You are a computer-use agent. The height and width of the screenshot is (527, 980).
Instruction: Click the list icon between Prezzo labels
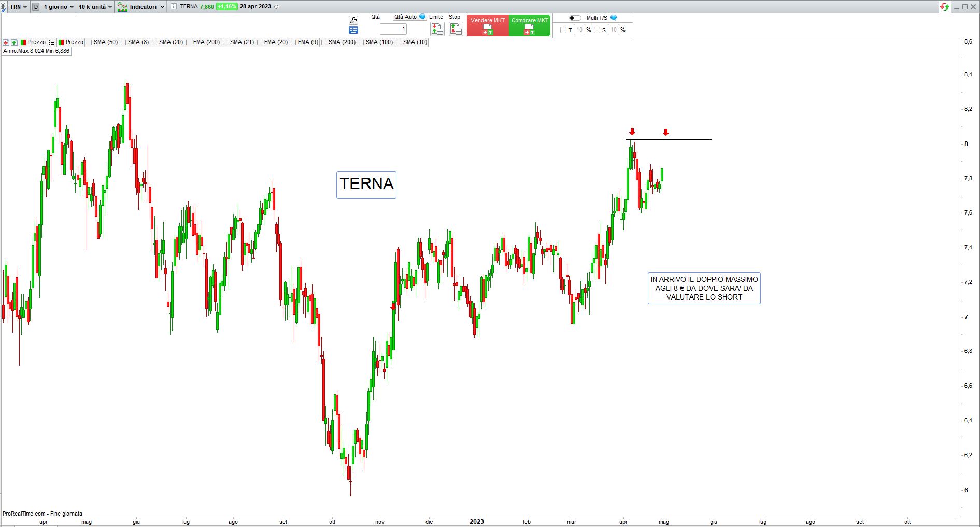tap(52, 42)
